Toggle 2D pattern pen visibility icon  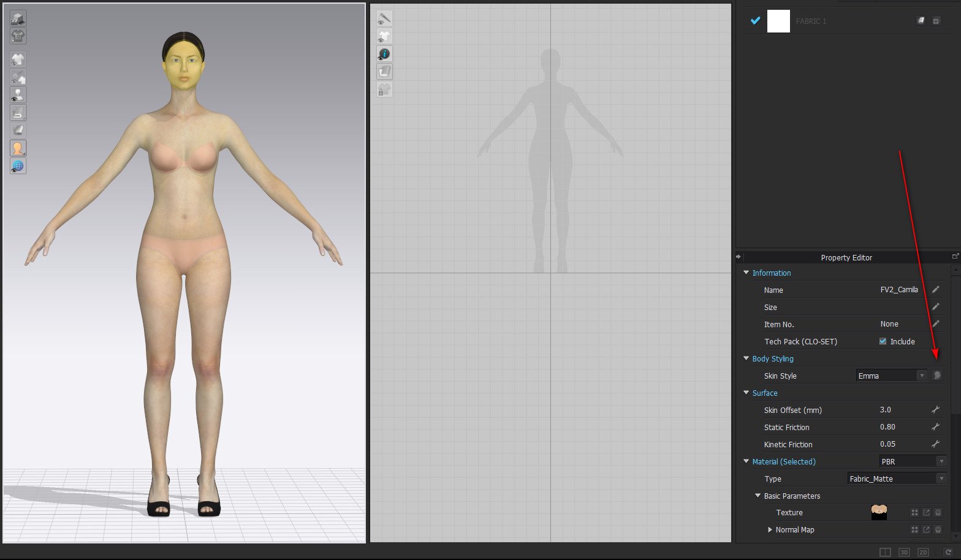pos(384,18)
